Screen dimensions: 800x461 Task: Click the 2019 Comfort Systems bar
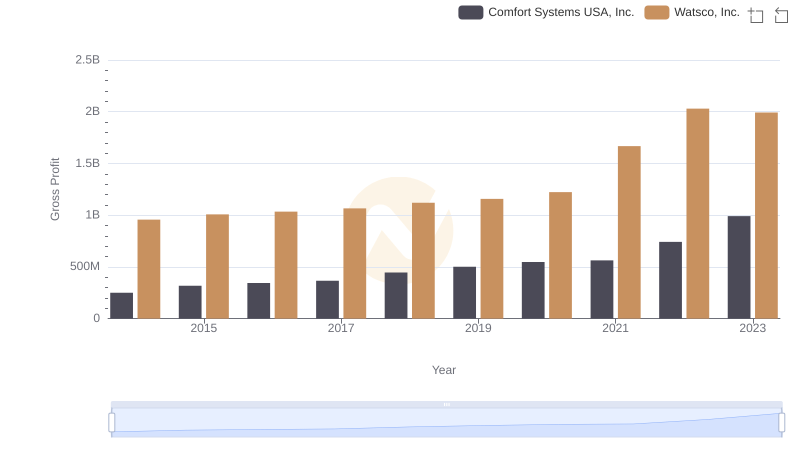[x=464, y=292]
